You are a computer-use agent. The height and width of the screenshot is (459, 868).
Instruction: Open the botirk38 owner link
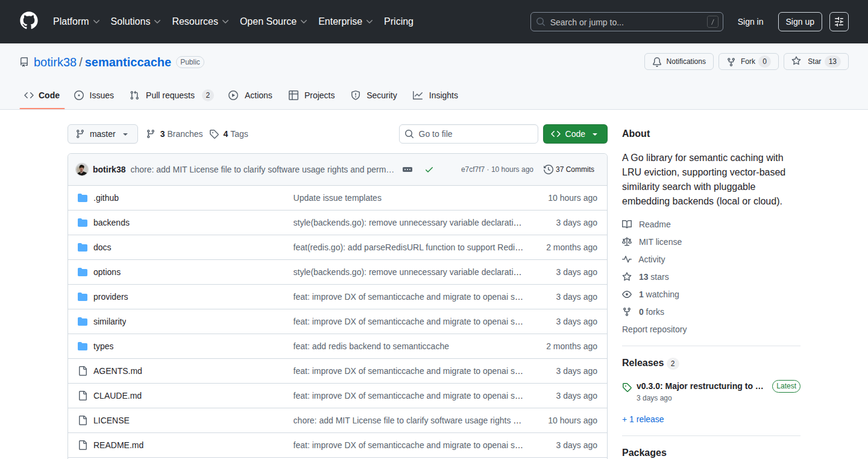pos(55,62)
